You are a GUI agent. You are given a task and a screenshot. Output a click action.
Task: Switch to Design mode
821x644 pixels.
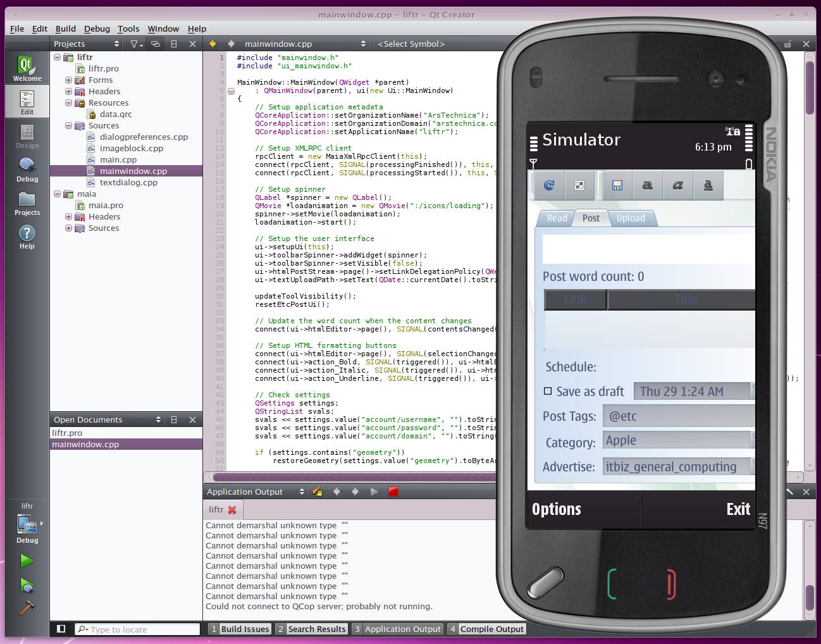tap(27, 135)
